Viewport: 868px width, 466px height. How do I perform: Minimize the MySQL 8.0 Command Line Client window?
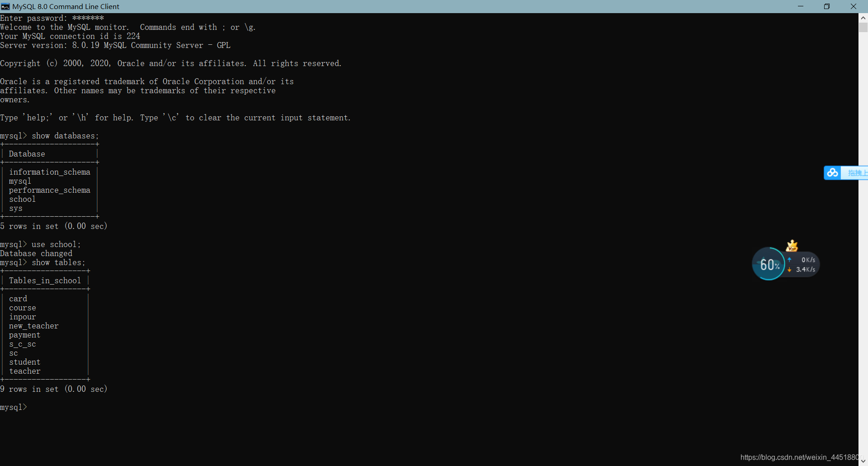click(801, 6)
